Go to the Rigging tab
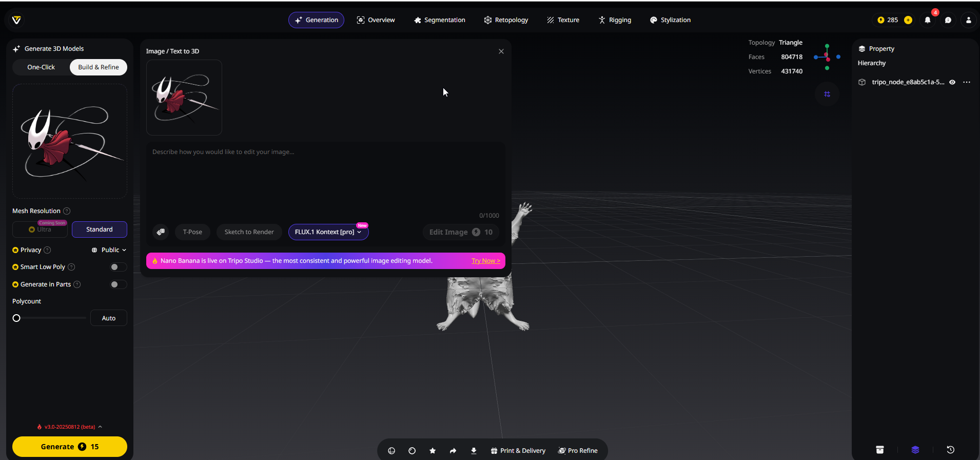Screen dimensions: 980x460 pyautogui.click(x=615, y=20)
